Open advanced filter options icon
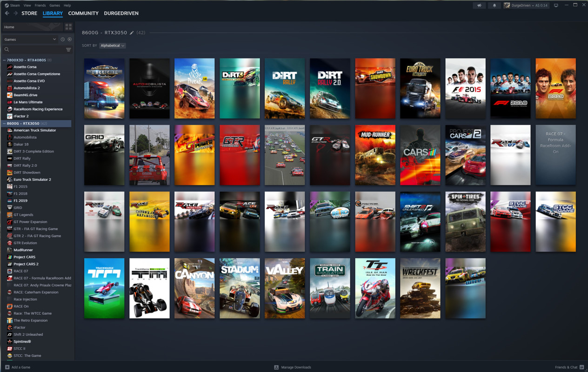This screenshot has width=588, height=372. click(68, 49)
